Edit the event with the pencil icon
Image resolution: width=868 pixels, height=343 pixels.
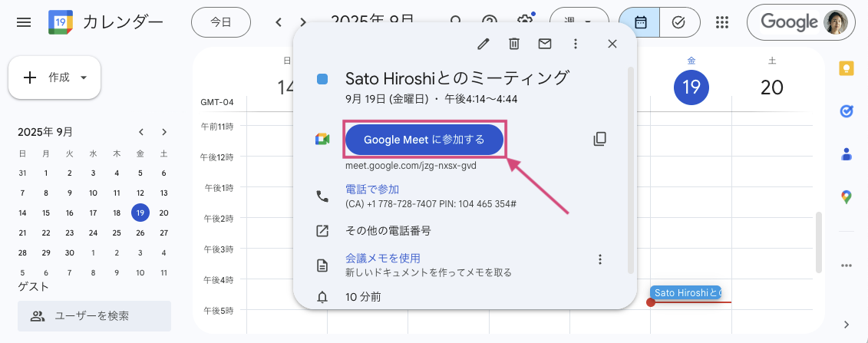(484, 44)
